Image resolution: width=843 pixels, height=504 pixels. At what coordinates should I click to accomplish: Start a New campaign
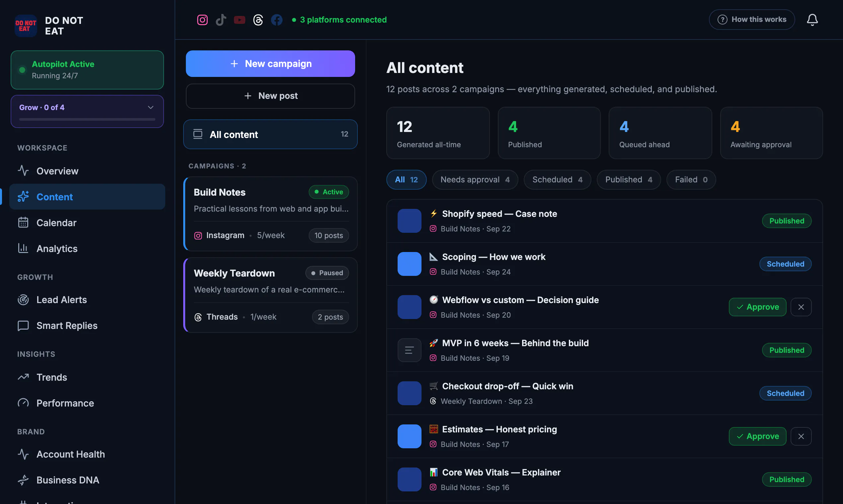pyautogui.click(x=270, y=64)
